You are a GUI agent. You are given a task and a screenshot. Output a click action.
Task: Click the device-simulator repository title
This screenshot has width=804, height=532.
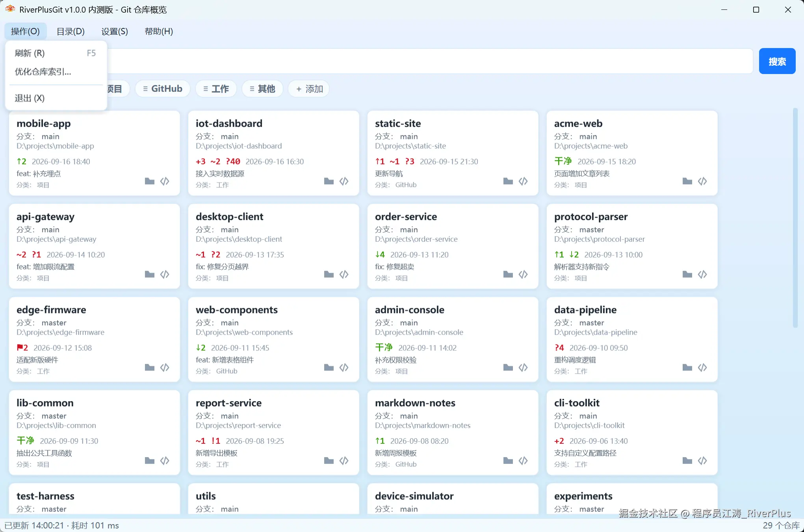coord(414,496)
